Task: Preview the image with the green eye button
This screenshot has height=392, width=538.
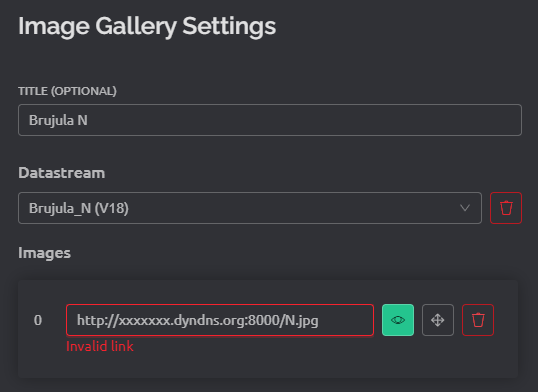Action: tap(398, 320)
